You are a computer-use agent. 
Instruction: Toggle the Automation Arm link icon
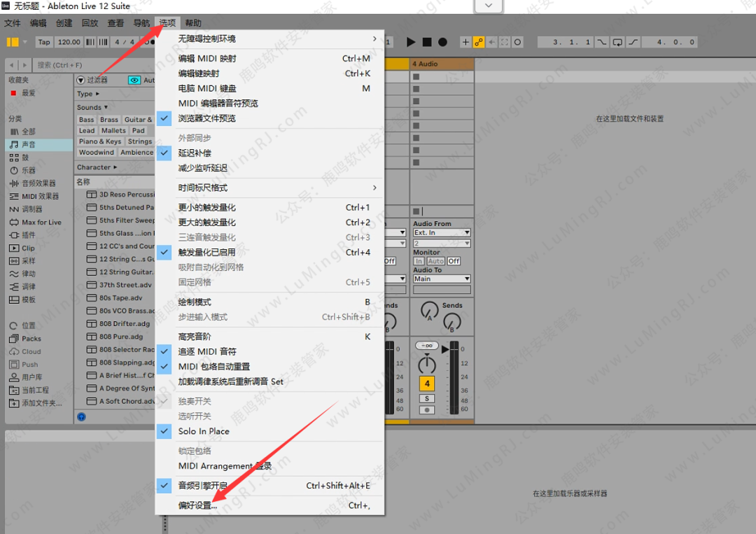coord(479,42)
